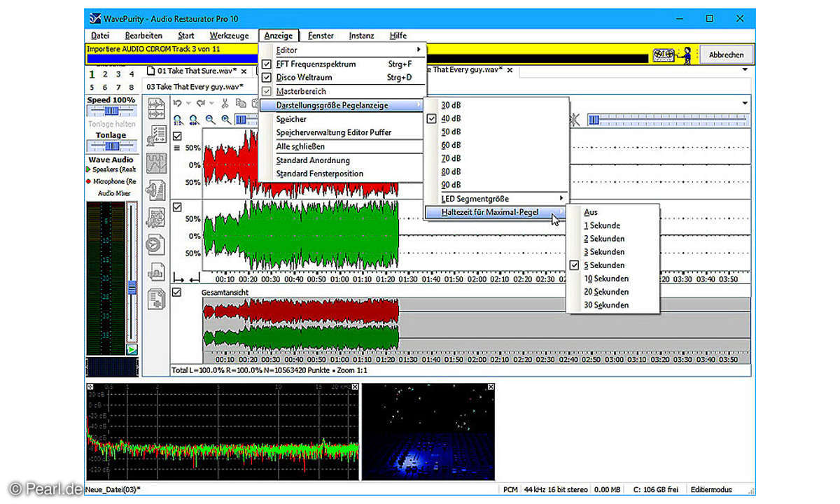Open the Fenster menu
The height and width of the screenshot is (504, 840).
(321, 36)
